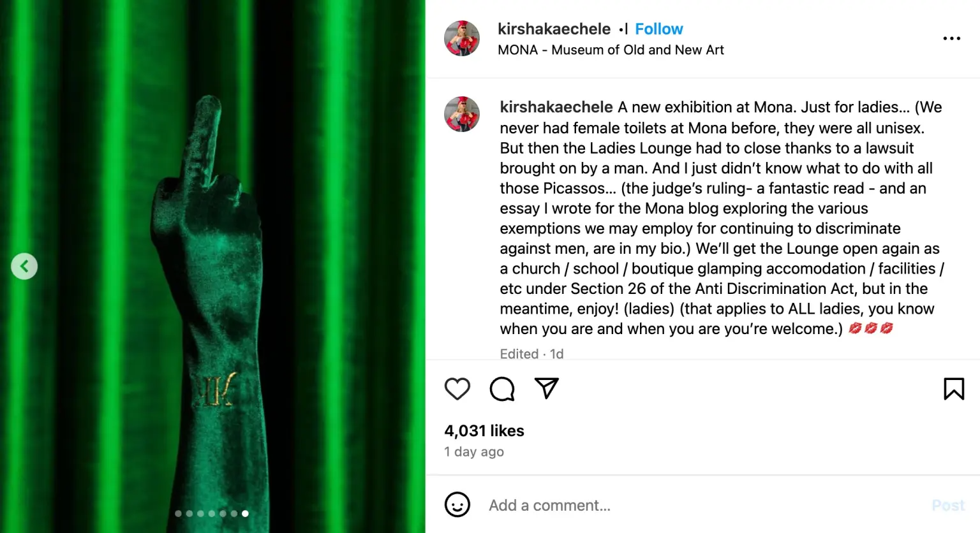Like the post with the heart icon
Screen dimensions: 980x533
coord(457,389)
